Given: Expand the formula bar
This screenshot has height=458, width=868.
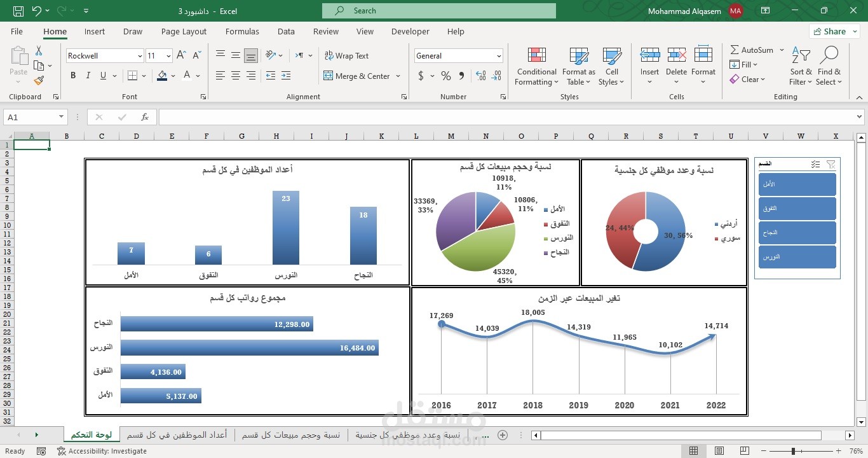Looking at the screenshot, I should [x=860, y=117].
